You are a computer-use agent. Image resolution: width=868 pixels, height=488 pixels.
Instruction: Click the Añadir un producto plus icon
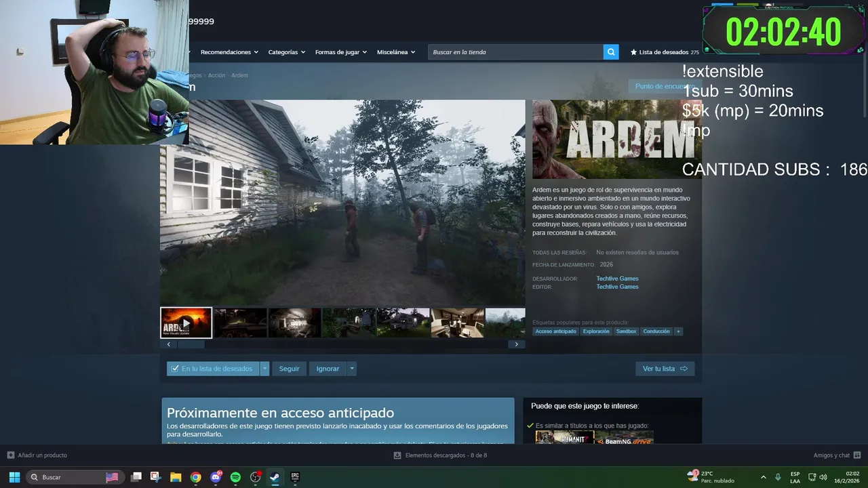pyautogui.click(x=10, y=455)
